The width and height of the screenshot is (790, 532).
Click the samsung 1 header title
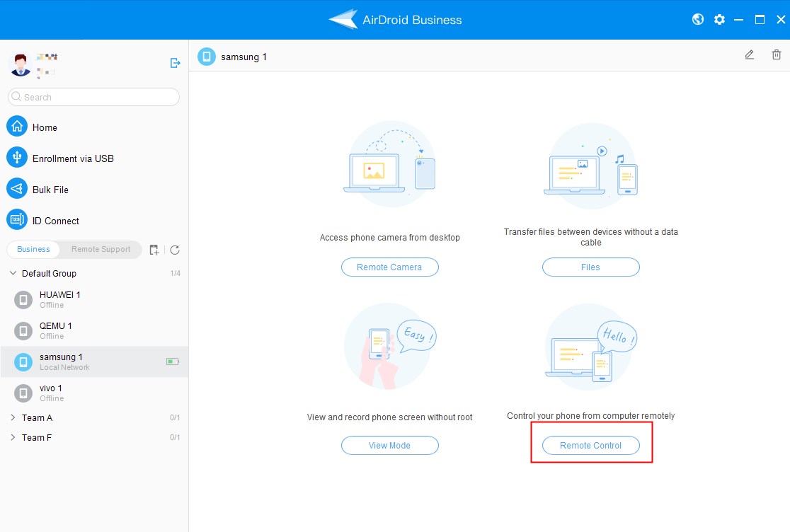pos(244,57)
